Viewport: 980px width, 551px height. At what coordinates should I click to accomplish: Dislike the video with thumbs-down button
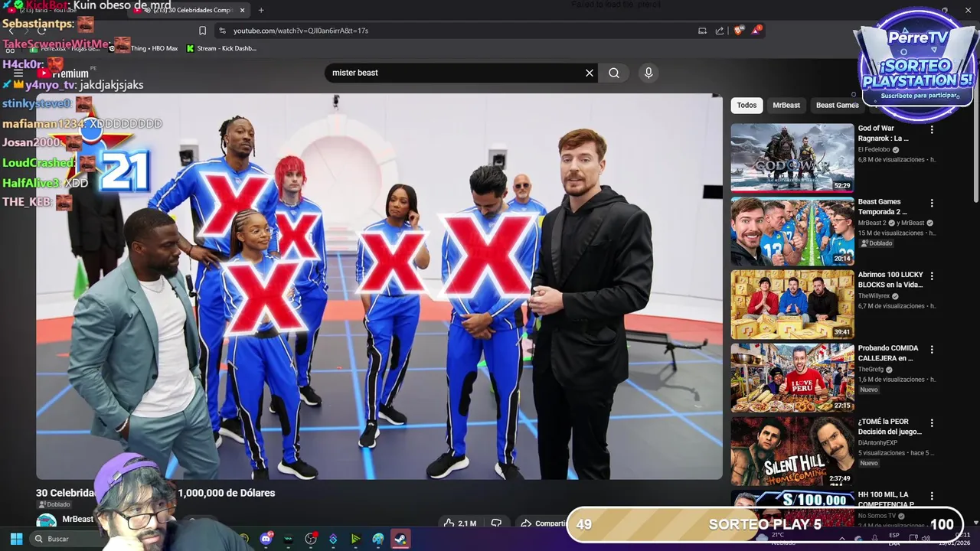click(496, 523)
